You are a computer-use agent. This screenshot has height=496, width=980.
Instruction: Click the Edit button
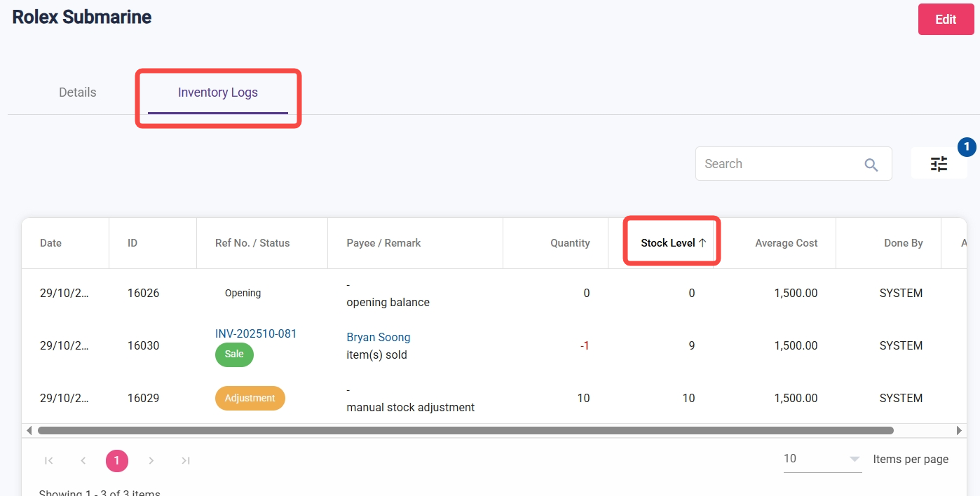tap(946, 19)
